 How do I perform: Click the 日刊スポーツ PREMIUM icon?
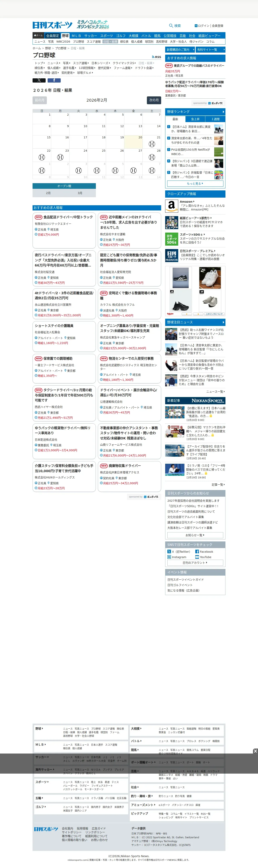[x=172, y=256]
